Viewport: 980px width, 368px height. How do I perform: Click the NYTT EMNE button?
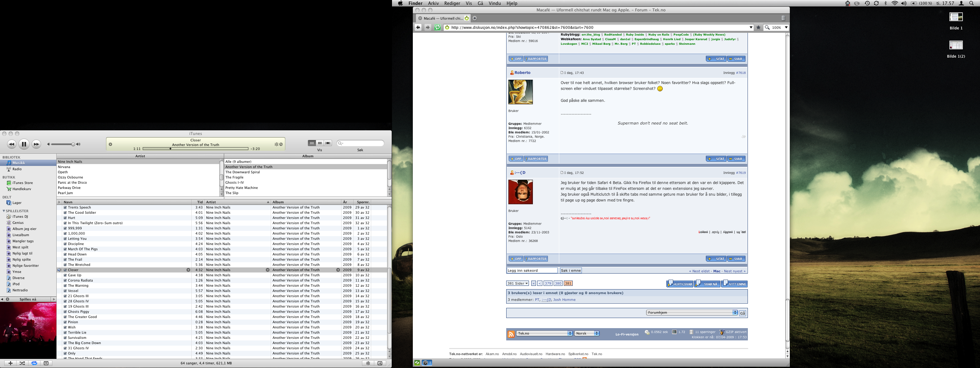pos(735,283)
